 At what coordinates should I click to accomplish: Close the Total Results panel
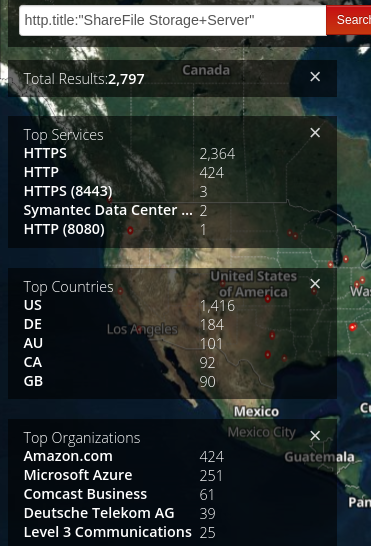[x=315, y=77]
